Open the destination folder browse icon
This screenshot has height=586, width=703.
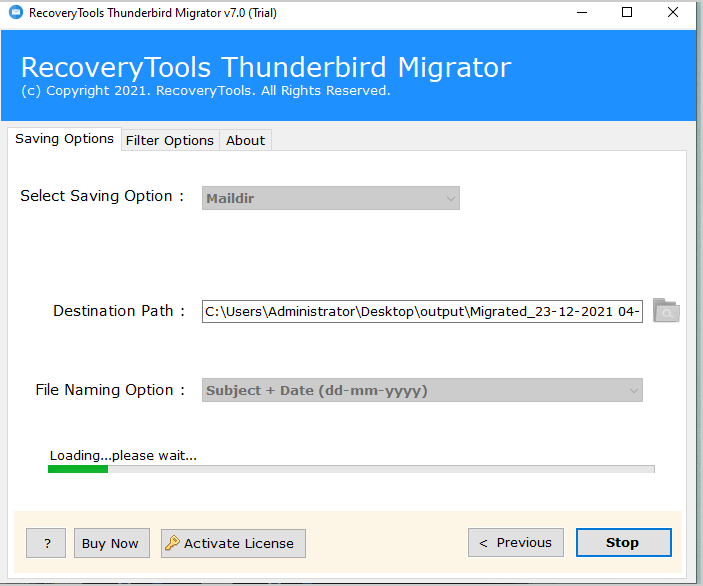(666, 310)
